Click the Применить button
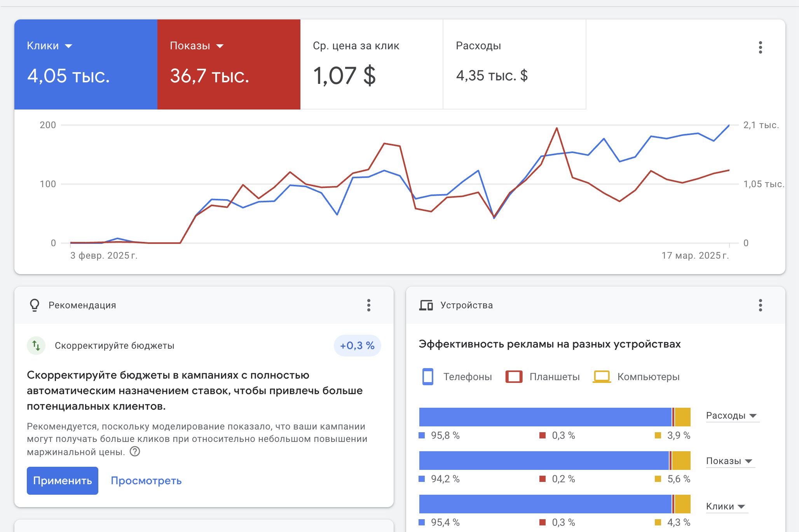The height and width of the screenshot is (532, 799). (62, 481)
